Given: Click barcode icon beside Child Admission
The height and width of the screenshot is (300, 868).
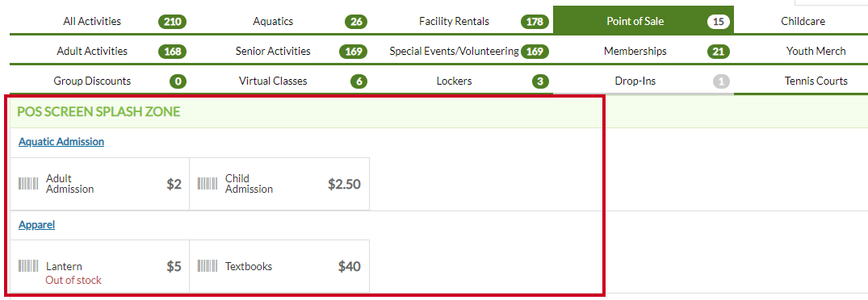Looking at the screenshot, I should tap(208, 184).
